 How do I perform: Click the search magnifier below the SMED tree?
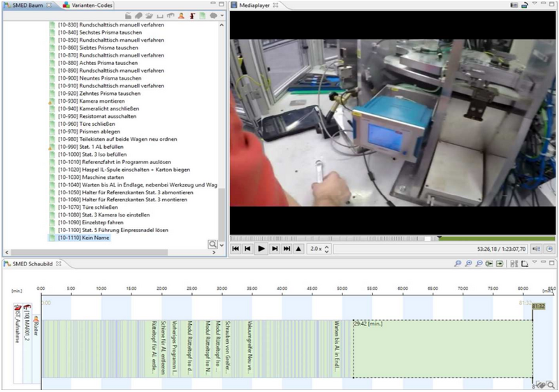212,244
